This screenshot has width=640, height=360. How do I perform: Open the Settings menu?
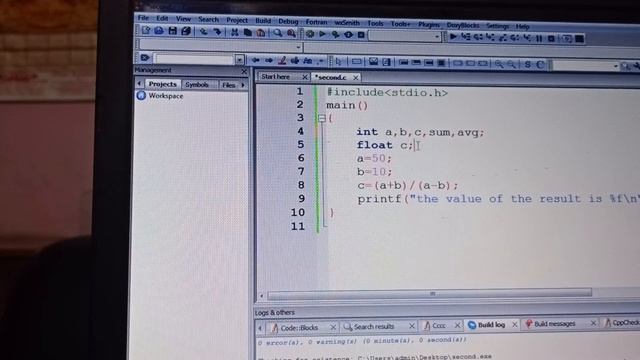point(497,26)
